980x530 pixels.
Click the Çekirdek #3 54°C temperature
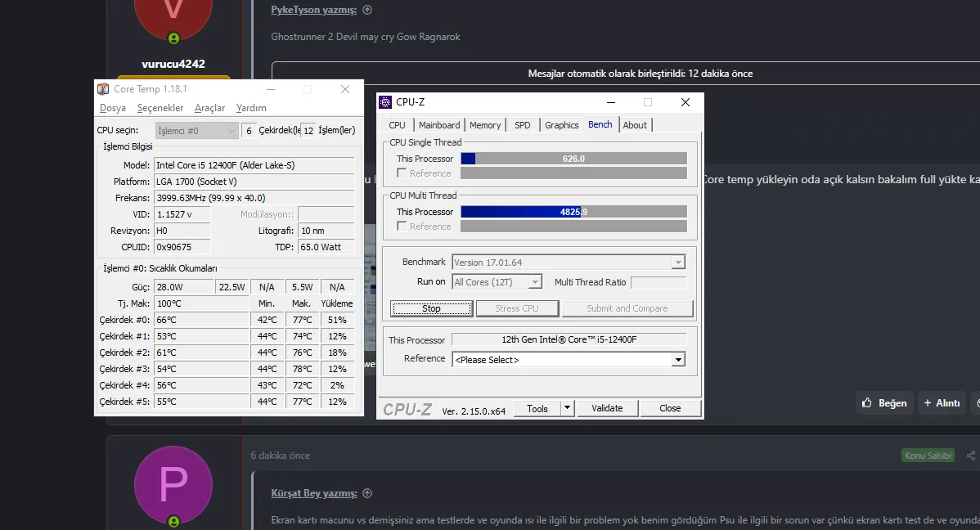point(201,369)
